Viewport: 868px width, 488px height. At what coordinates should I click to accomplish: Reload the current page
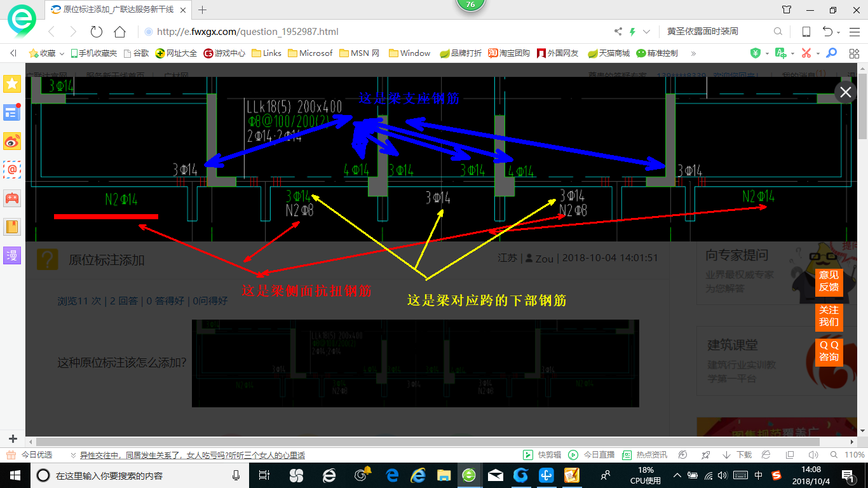click(97, 32)
